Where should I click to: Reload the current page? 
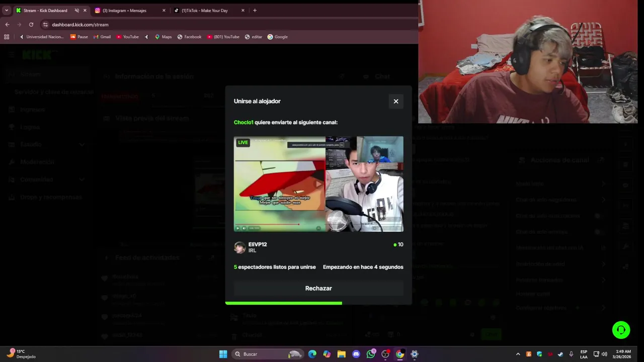(31, 24)
